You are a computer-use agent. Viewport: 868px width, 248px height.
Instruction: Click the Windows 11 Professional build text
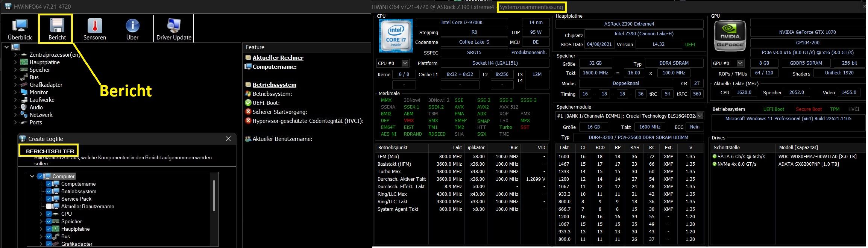788,118
